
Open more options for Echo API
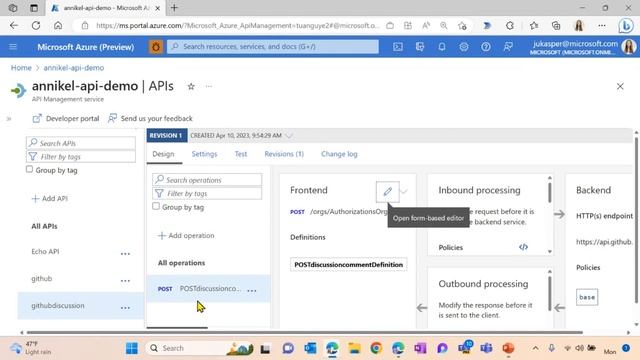point(125,253)
